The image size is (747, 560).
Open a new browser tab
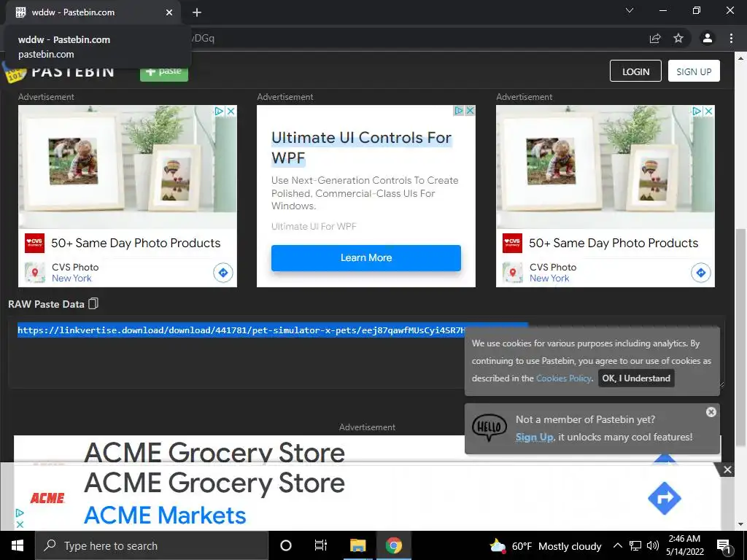point(197,12)
